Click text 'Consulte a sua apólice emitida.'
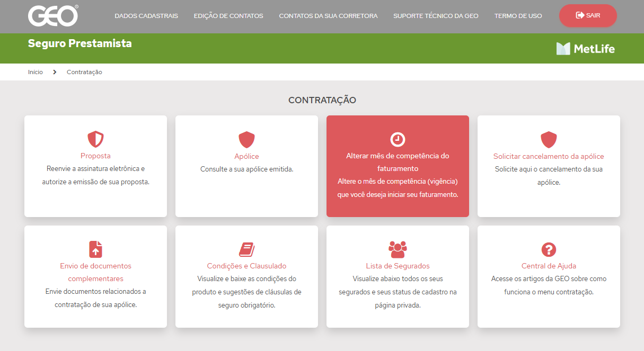Image resolution: width=644 pixels, height=351 pixels. [x=246, y=169]
